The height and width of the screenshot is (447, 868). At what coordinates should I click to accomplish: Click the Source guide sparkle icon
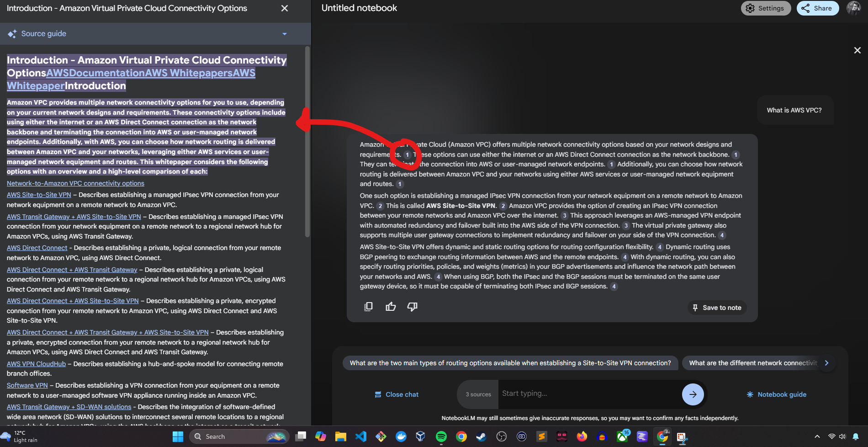[12, 34]
